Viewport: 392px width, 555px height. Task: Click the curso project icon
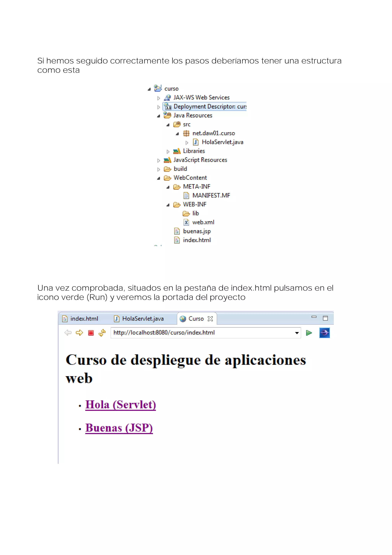click(x=158, y=88)
